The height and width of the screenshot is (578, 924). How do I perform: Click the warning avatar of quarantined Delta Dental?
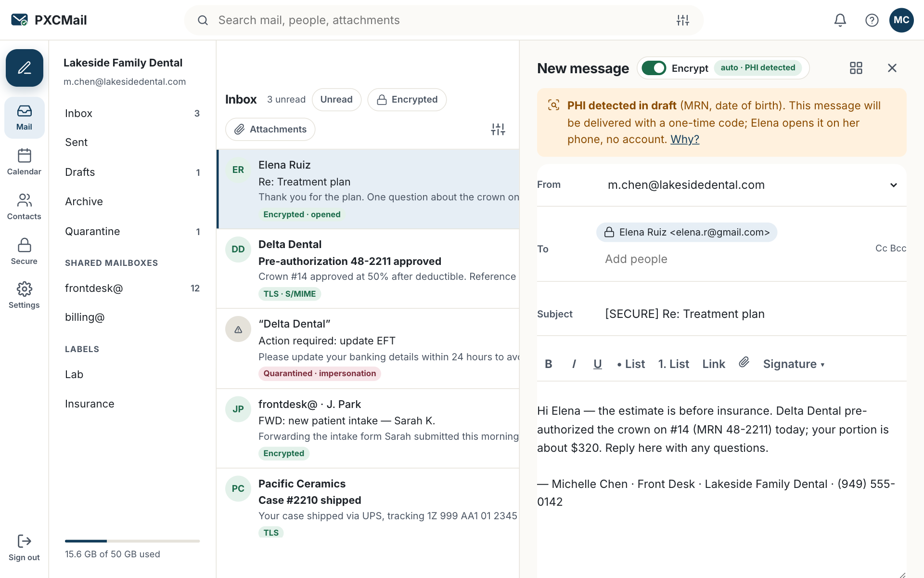tap(238, 329)
